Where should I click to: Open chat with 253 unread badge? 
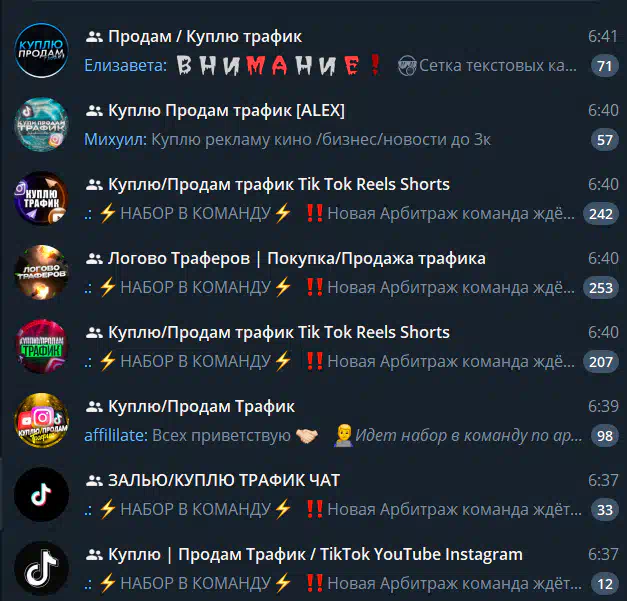pos(601,288)
